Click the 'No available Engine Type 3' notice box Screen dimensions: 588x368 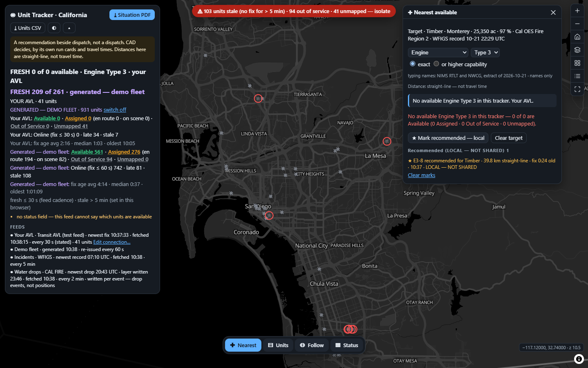click(x=482, y=101)
